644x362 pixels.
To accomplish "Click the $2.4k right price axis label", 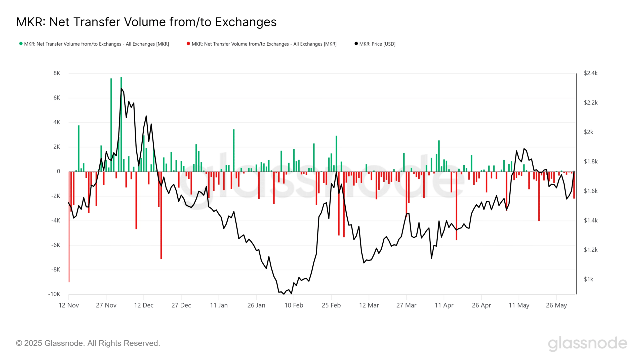I will [x=590, y=73].
